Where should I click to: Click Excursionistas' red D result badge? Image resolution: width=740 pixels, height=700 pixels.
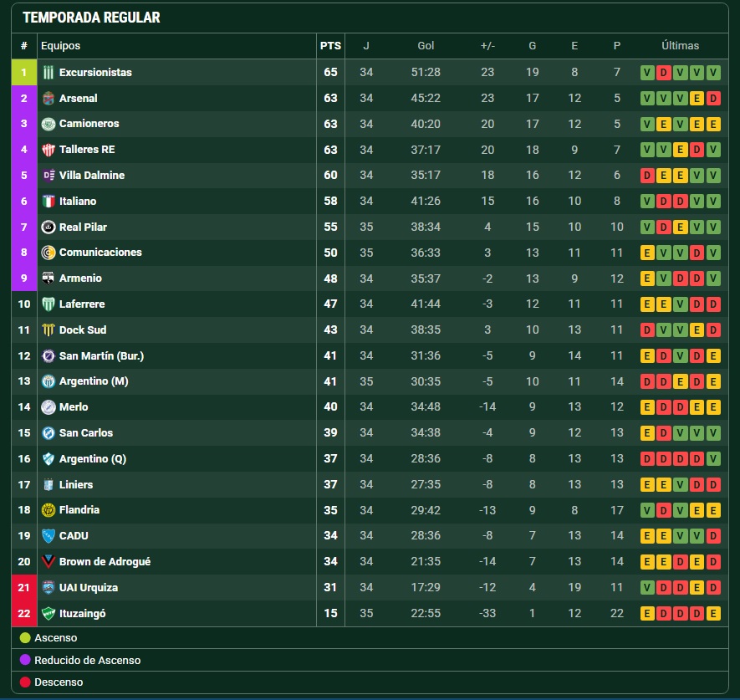pyautogui.click(x=664, y=73)
